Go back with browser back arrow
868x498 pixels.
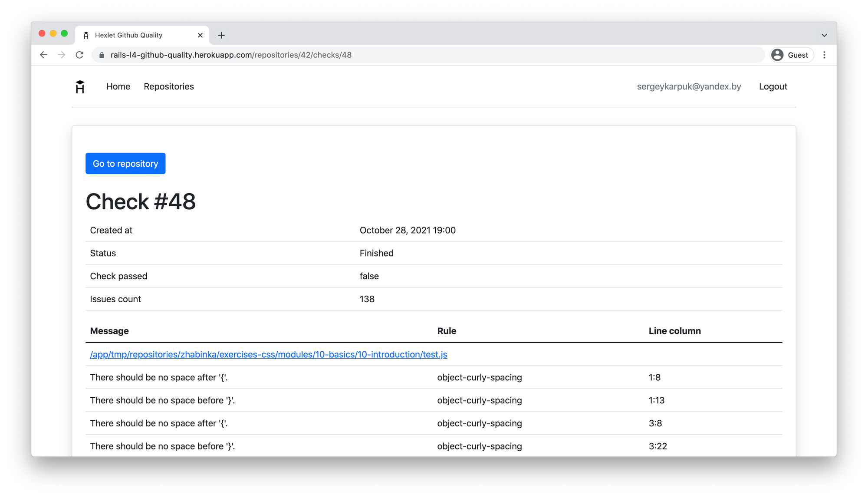click(43, 55)
